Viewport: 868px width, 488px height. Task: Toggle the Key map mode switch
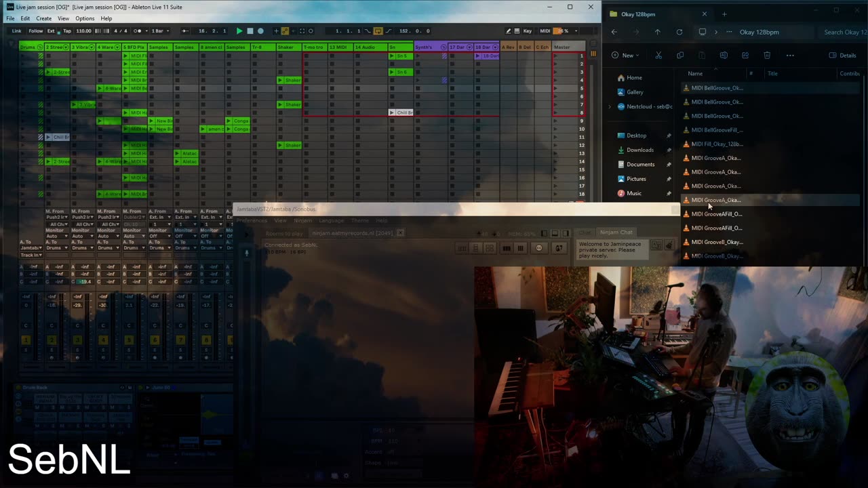(x=527, y=30)
